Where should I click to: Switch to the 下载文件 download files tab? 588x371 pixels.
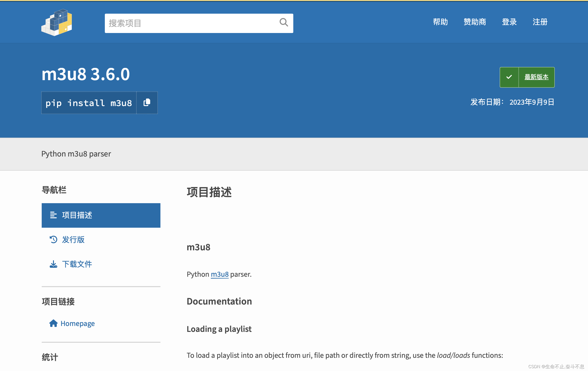[x=77, y=264]
